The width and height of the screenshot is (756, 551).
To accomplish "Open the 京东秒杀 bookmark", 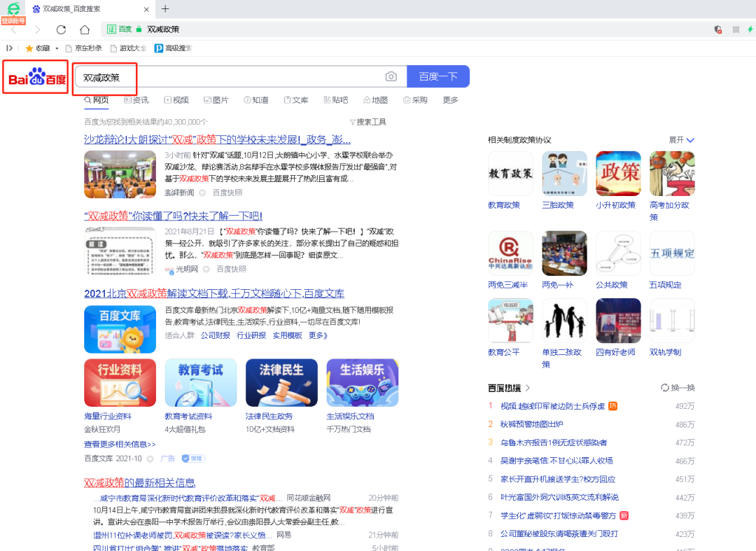I will (84, 48).
